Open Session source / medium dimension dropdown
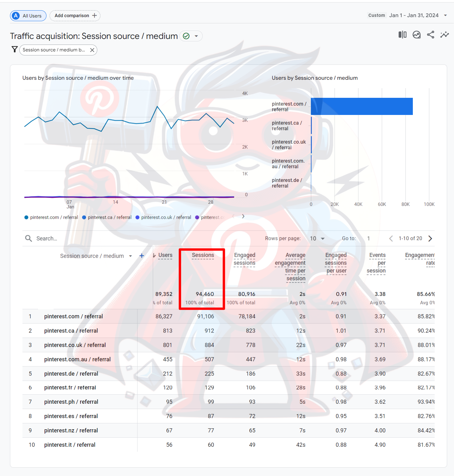This screenshot has height=476, width=454. pyautogui.click(x=96, y=256)
